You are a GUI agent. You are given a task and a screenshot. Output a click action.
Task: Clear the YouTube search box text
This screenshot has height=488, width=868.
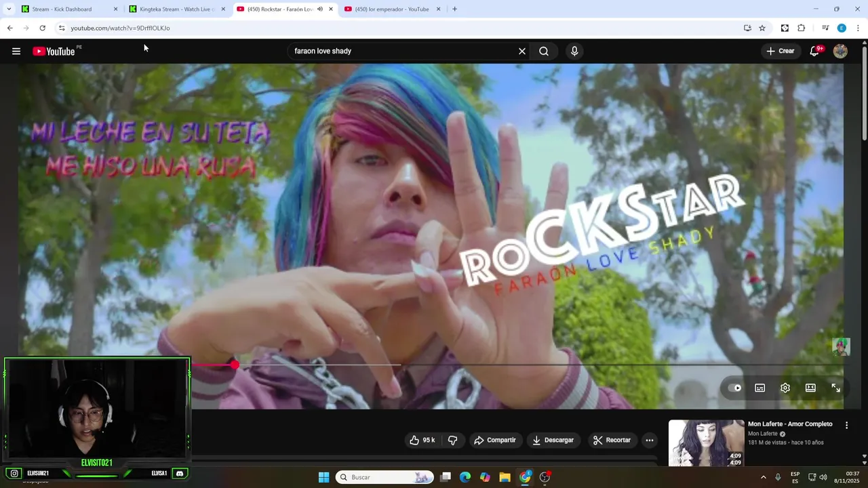522,51
